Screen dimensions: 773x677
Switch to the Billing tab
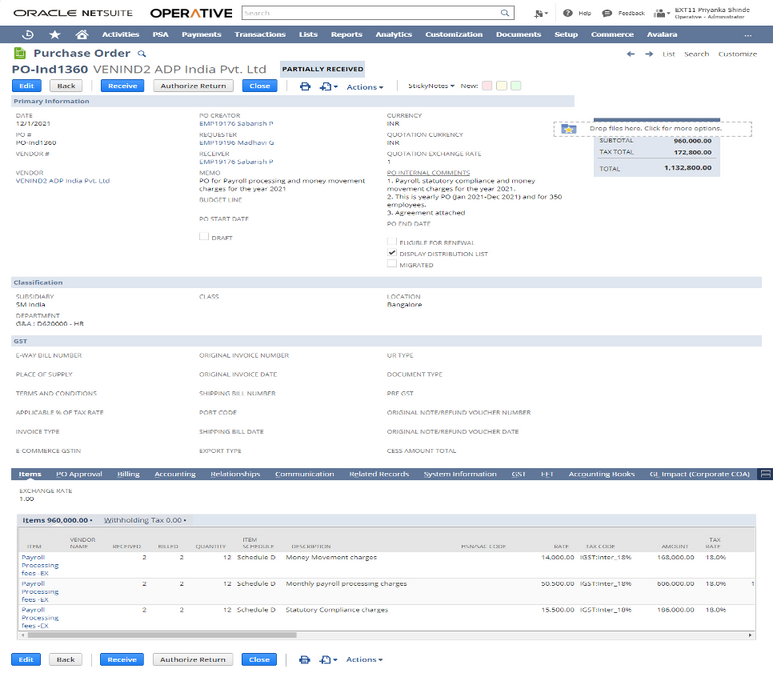tap(128, 474)
